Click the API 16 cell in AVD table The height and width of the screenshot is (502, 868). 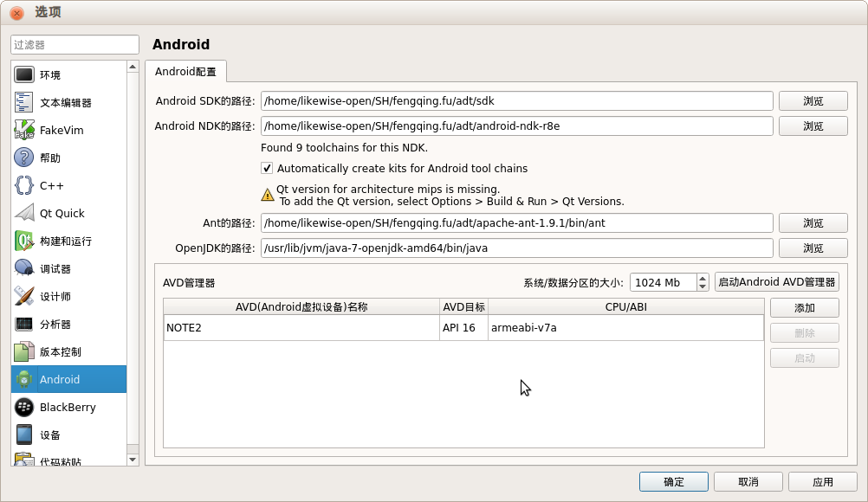point(463,328)
